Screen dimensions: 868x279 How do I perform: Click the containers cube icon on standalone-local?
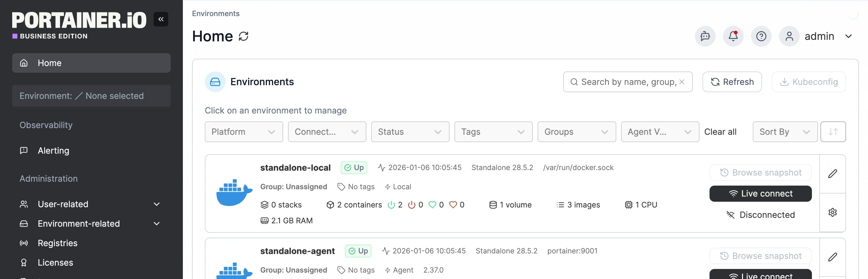pyautogui.click(x=330, y=205)
